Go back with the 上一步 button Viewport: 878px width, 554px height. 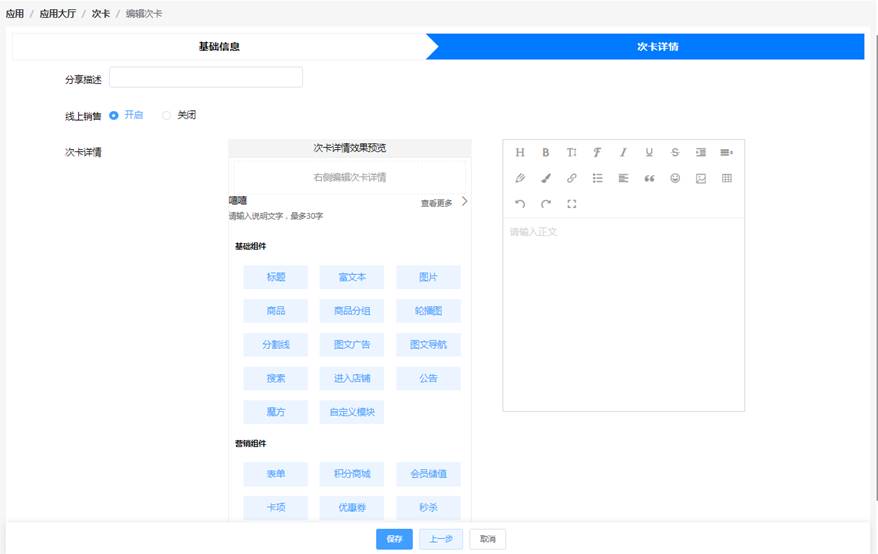[x=441, y=539]
